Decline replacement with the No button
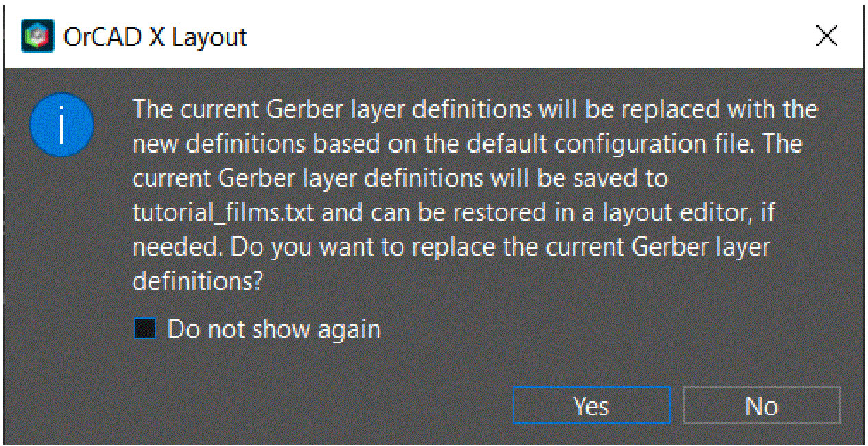This screenshot has height=446, width=868. point(762,405)
